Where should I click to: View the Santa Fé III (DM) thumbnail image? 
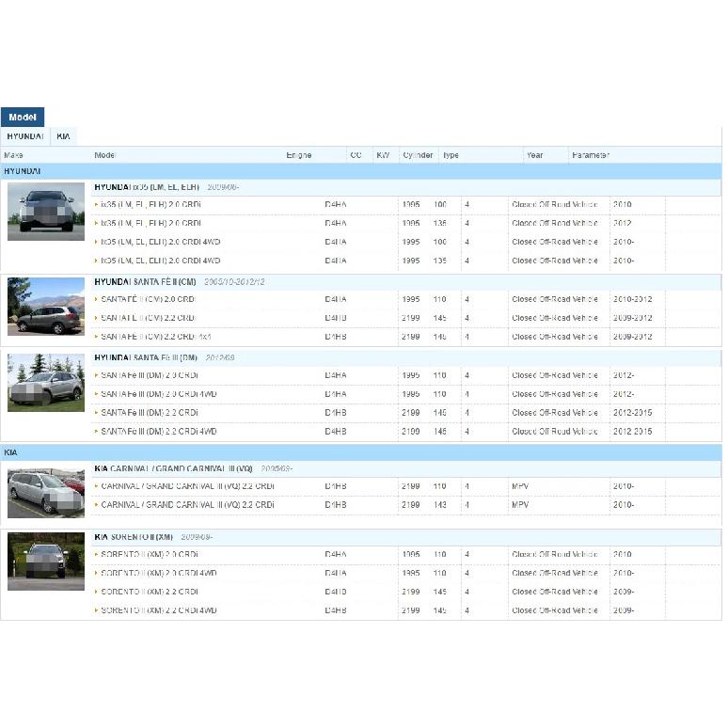(x=46, y=383)
